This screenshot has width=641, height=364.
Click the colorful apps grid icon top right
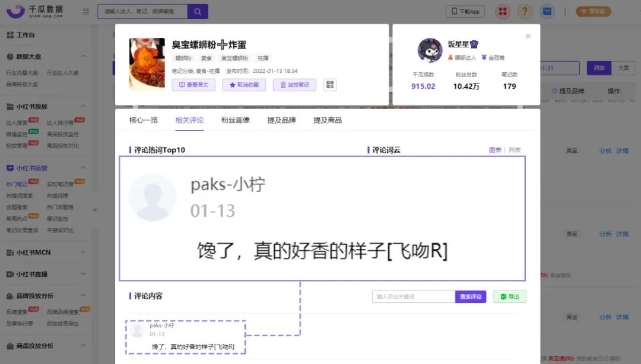coord(502,11)
